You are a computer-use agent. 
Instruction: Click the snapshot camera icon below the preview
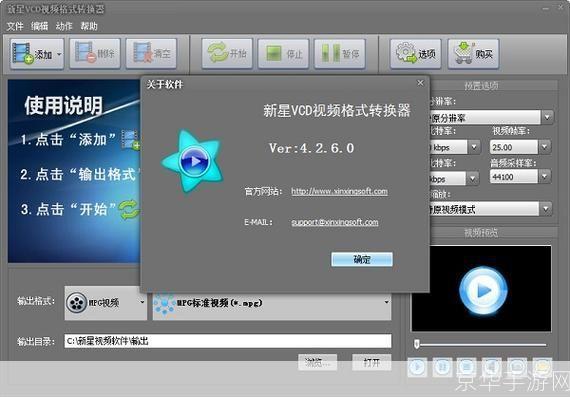517,367
